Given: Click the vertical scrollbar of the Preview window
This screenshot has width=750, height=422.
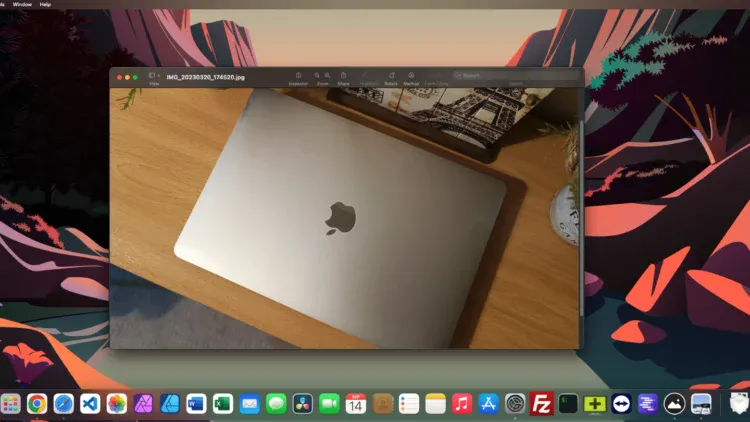Looking at the screenshot, I should (x=581, y=218).
